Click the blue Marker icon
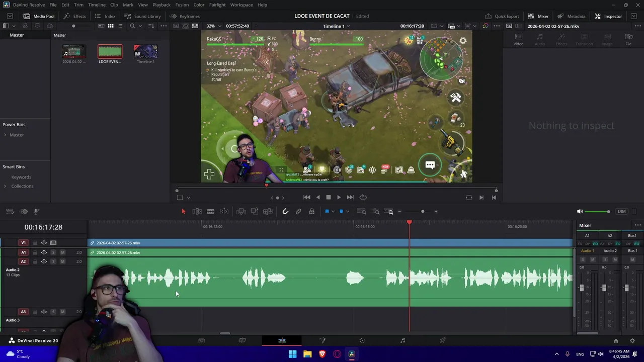 pyautogui.click(x=341, y=212)
